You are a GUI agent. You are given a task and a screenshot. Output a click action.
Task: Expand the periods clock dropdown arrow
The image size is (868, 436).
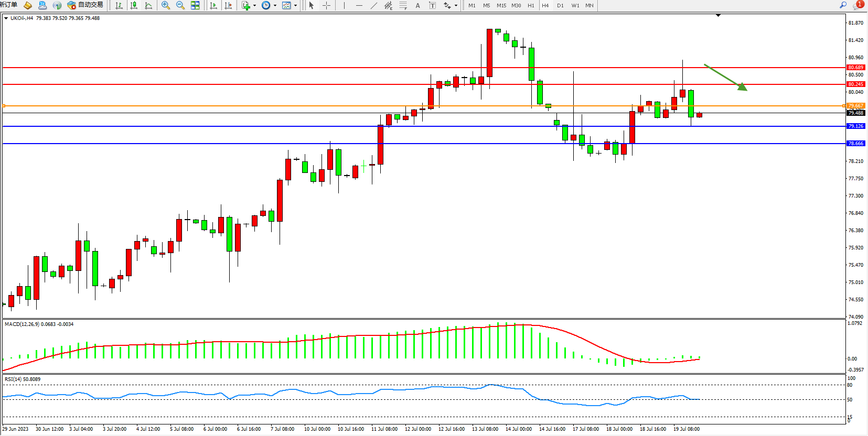click(275, 6)
